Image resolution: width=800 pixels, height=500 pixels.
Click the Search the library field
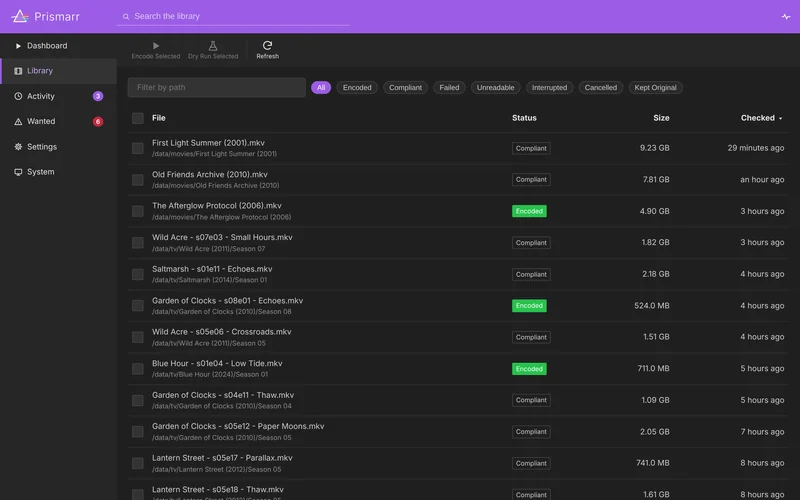point(233,16)
